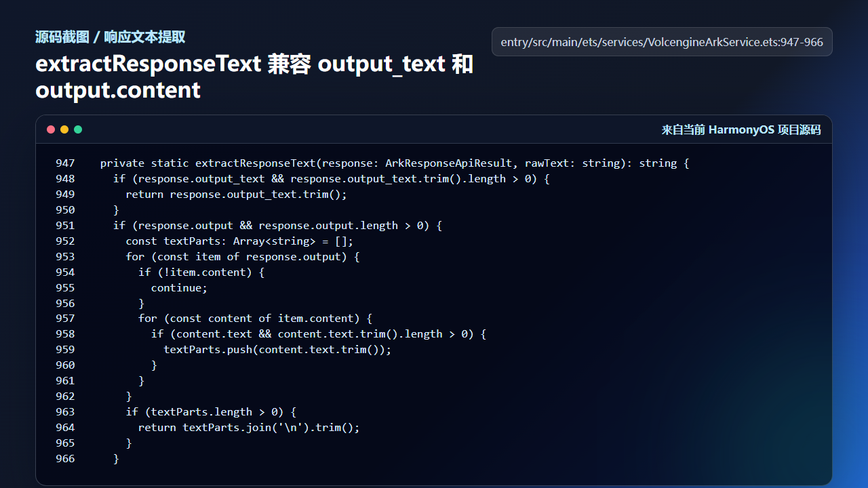This screenshot has height=488, width=868.
Task: Click line number 950
Action: coord(66,210)
